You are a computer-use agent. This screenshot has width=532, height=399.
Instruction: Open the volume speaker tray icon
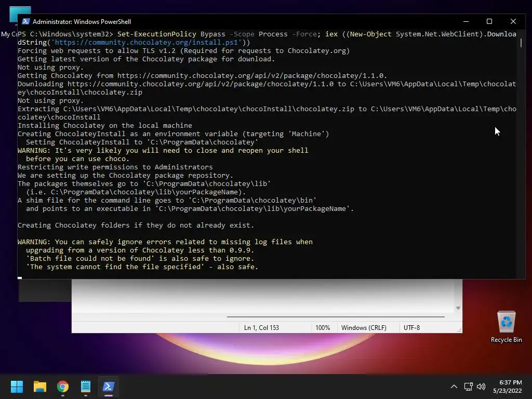[x=481, y=387]
